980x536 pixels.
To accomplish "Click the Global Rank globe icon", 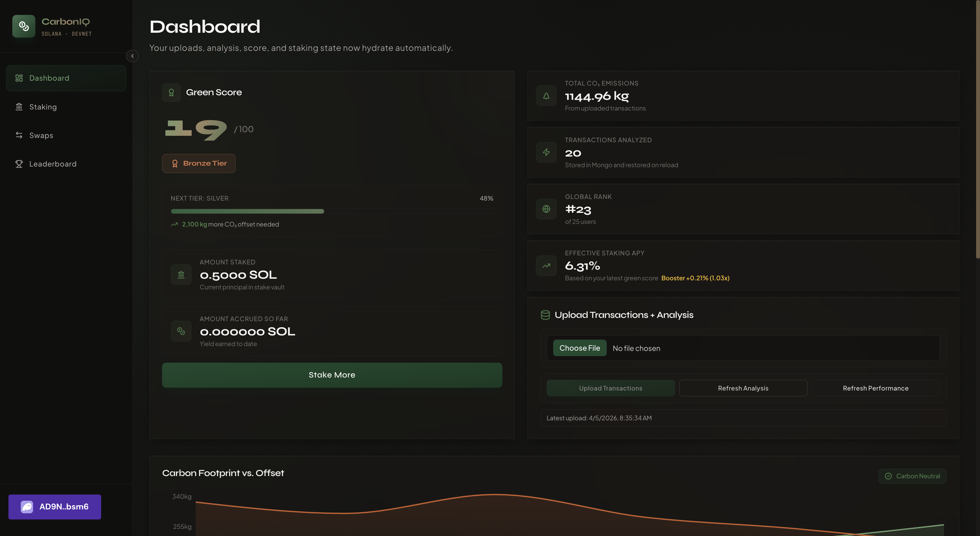I will tap(546, 209).
